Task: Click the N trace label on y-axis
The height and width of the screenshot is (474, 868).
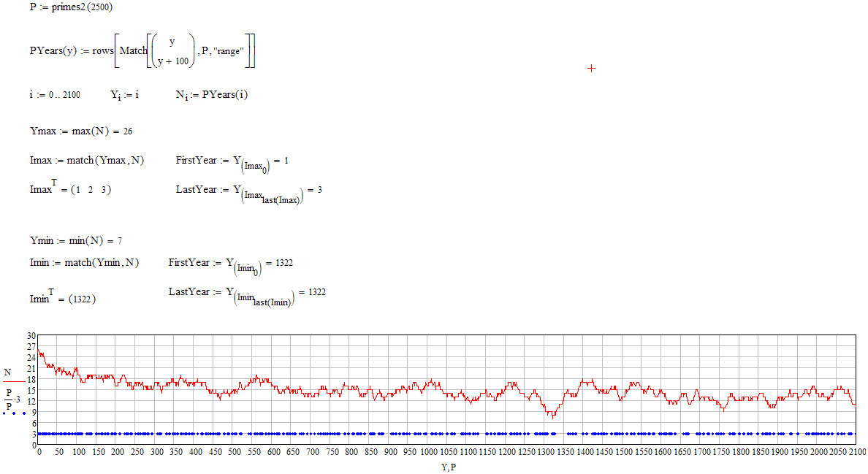Action: click(x=8, y=372)
